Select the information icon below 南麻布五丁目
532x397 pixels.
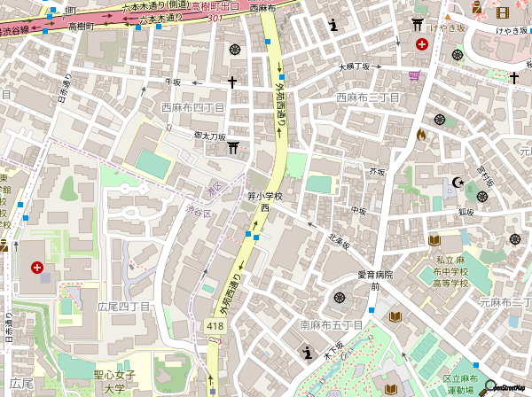point(307,353)
